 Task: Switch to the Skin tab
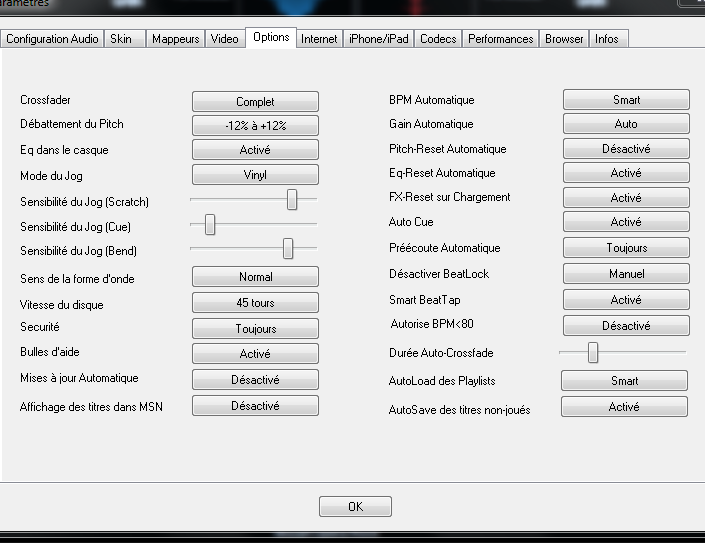click(120, 39)
